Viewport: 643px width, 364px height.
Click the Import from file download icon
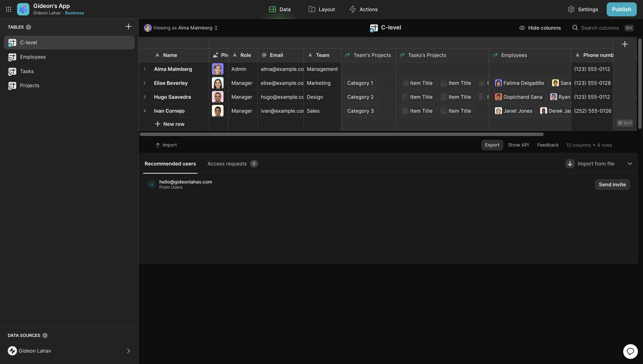[x=570, y=164]
